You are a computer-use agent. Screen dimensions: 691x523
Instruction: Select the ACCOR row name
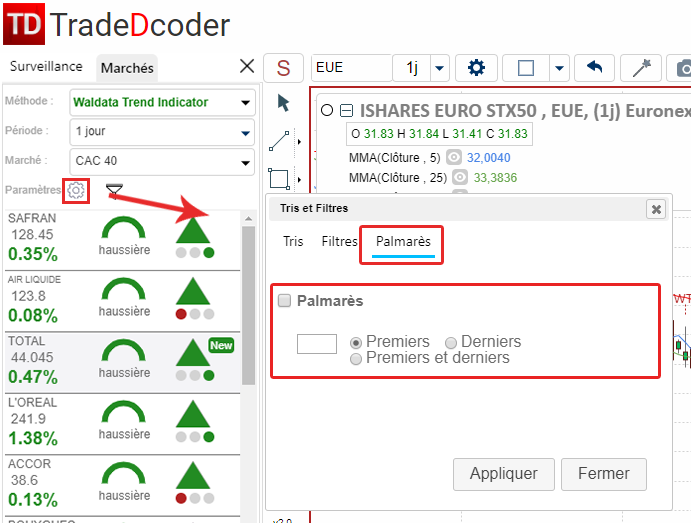tap(30, 464)
